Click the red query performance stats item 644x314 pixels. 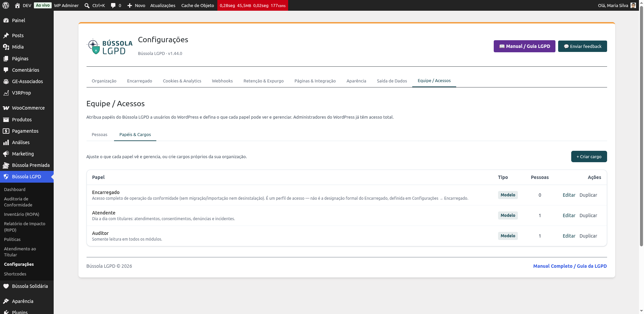point(253,5)
